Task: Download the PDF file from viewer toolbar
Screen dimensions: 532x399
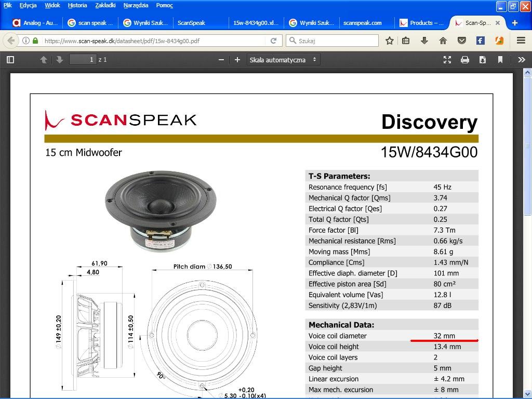Action: 483,60
